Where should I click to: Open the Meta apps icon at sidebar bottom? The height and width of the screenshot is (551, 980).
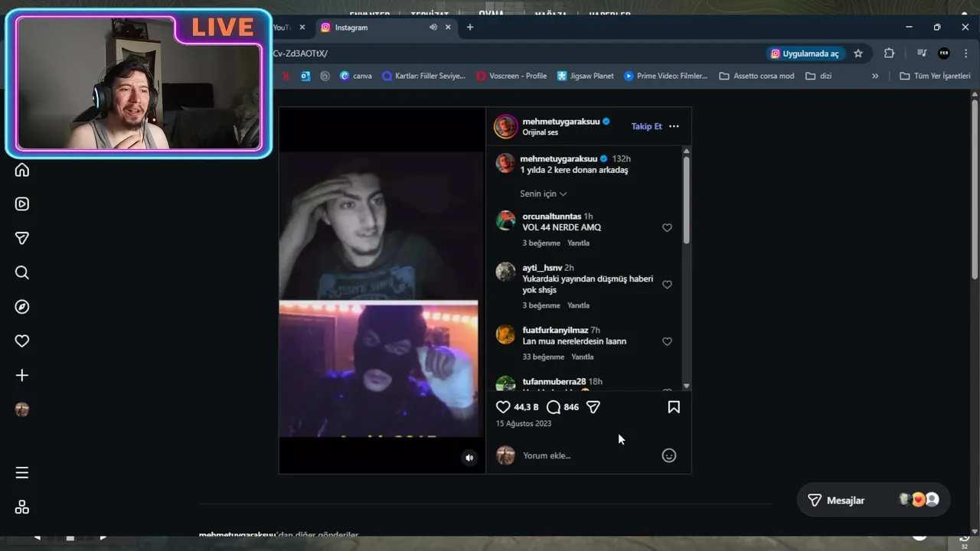tap(22, 507)
